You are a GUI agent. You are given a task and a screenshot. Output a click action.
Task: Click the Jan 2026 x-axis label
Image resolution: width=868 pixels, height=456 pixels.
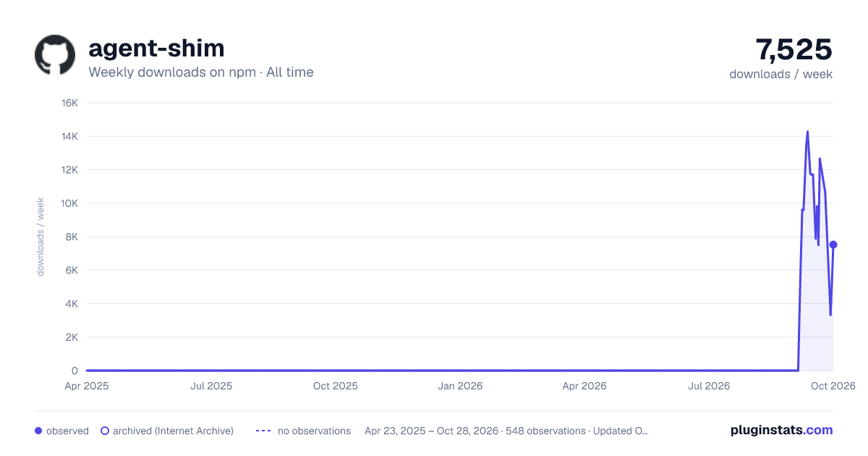click(461, 386)
